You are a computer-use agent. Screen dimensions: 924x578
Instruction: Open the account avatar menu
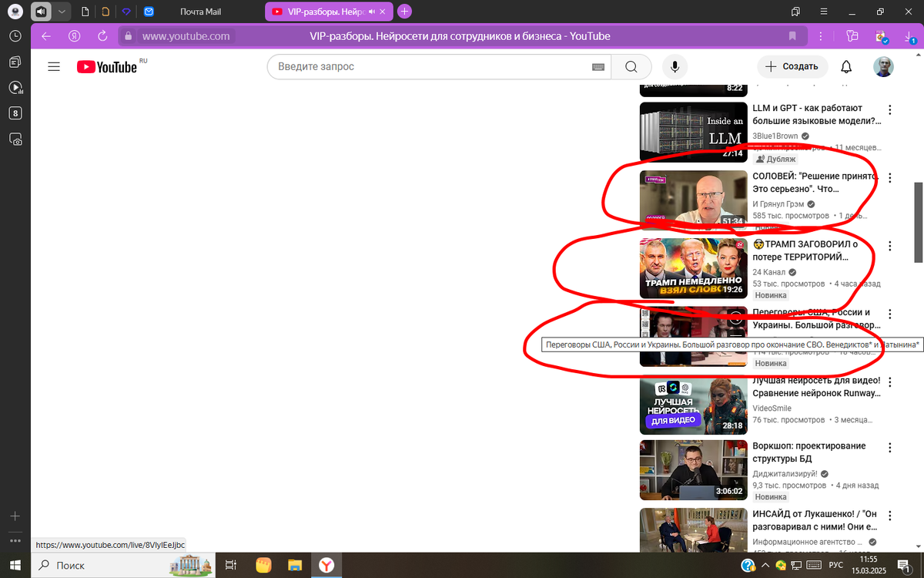click(x=883, y=67)
